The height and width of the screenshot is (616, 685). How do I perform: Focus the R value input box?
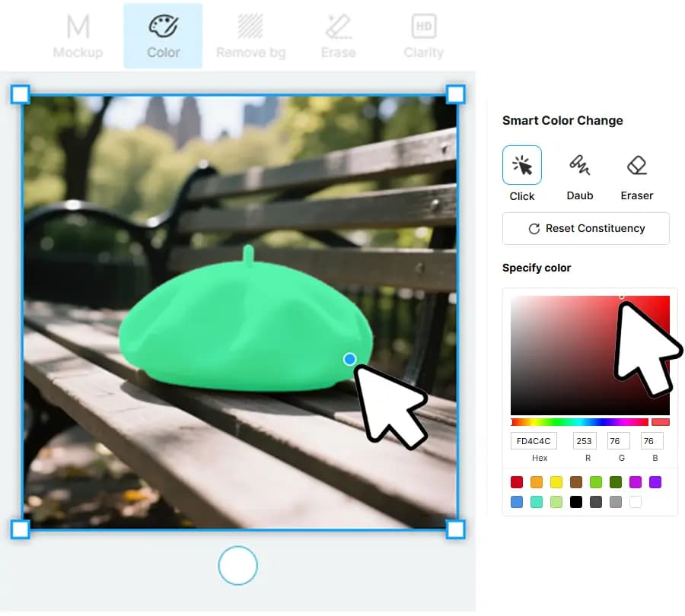click(585, 441)
